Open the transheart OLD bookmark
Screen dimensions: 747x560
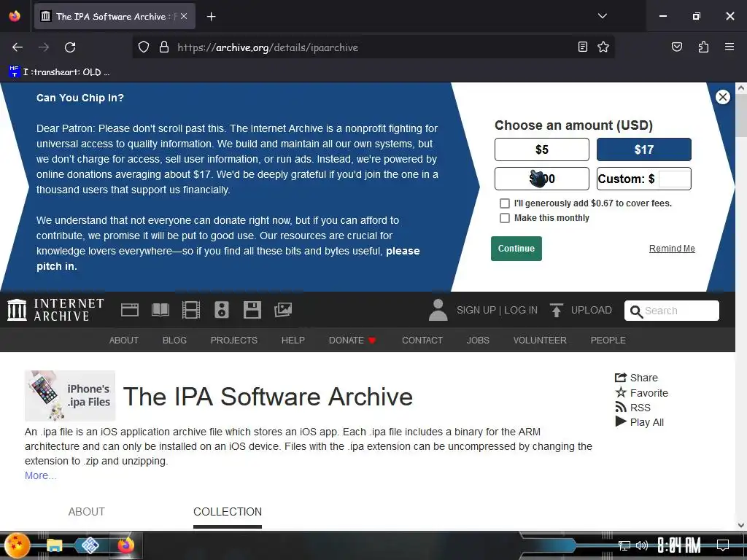point(59,72)
